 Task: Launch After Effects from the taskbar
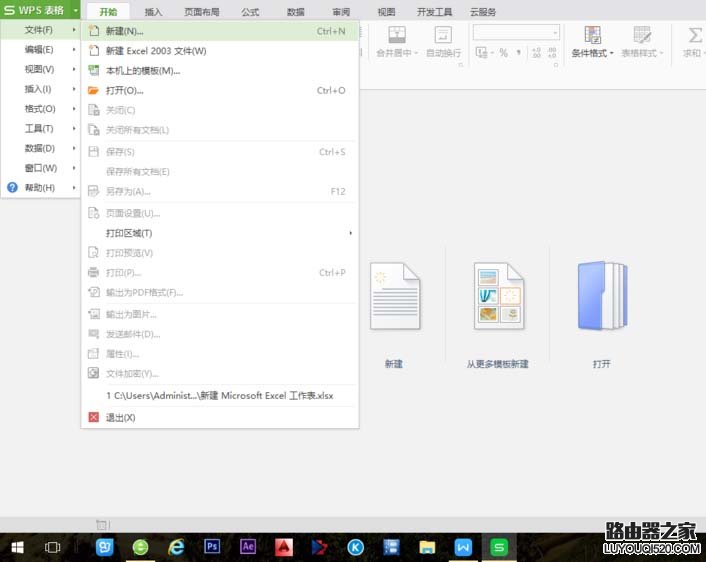248,548
